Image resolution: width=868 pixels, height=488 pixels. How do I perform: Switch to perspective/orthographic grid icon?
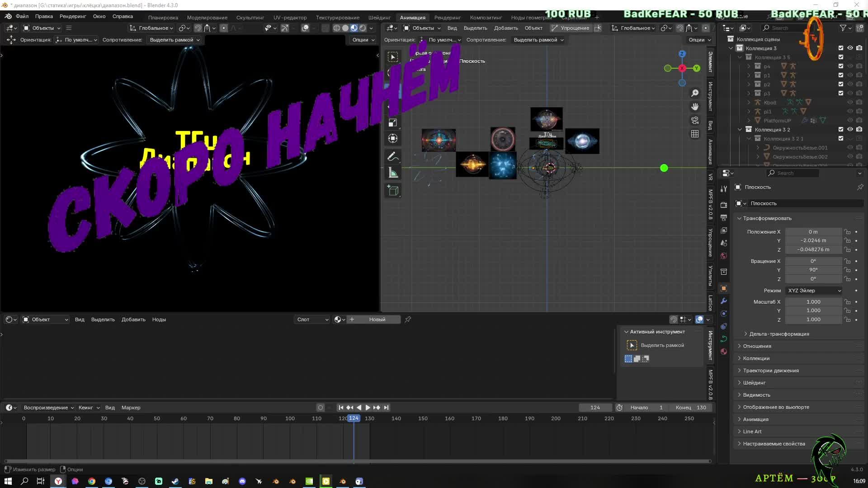click(x=695, y=134)
